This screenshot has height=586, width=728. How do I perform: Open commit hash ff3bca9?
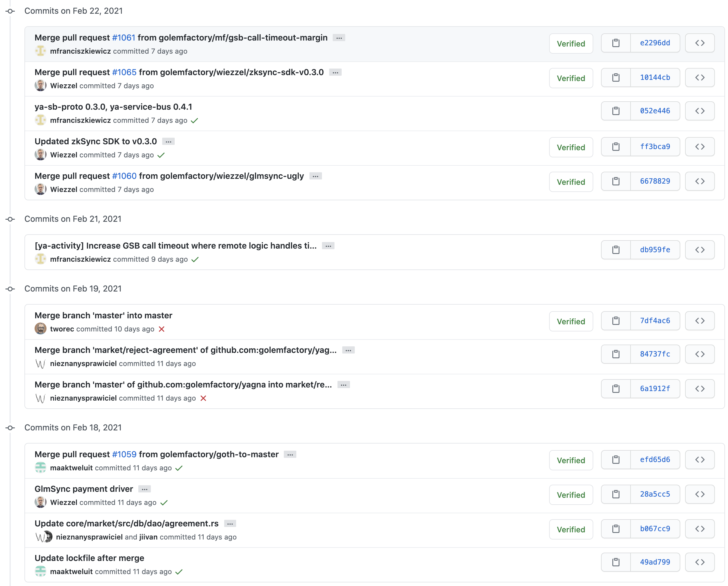pyautogui.click(x=655, y=147)
